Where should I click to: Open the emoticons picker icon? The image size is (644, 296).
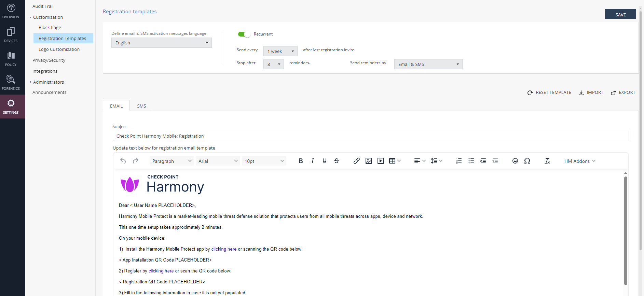515,161
